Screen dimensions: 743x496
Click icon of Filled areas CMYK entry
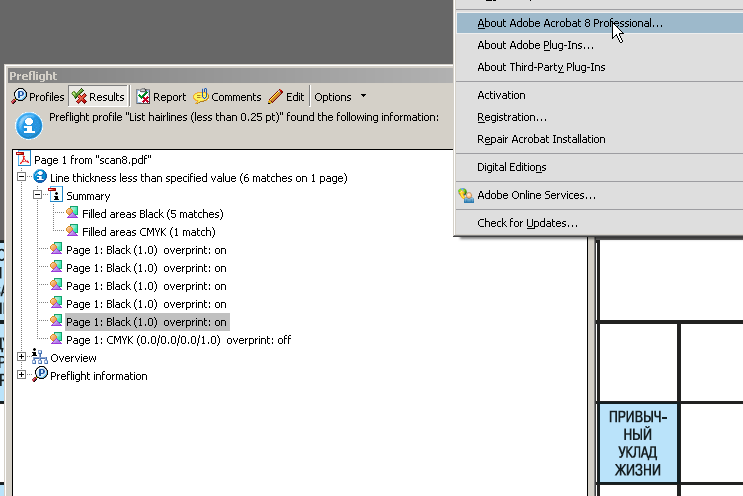click(72, 231)
